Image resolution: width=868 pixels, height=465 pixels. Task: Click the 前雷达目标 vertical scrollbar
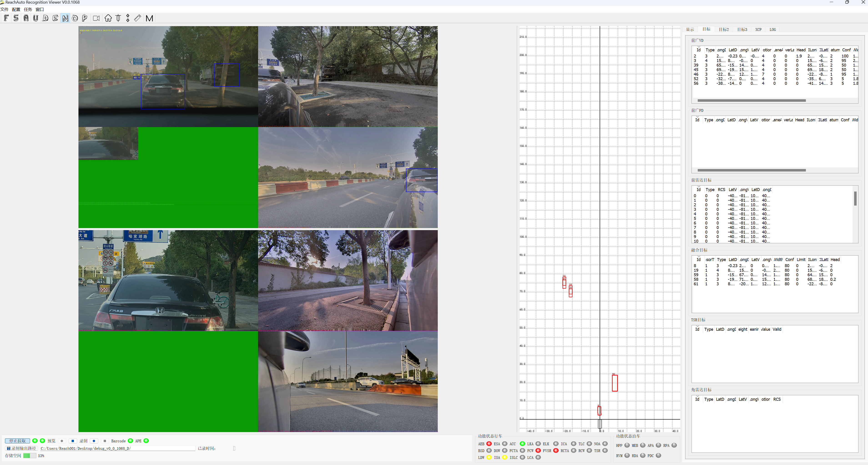pyautogui.click(x=855, y=198)
